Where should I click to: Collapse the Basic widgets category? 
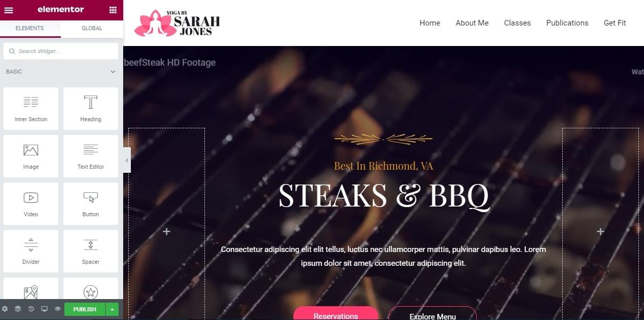tap(113, 72)
